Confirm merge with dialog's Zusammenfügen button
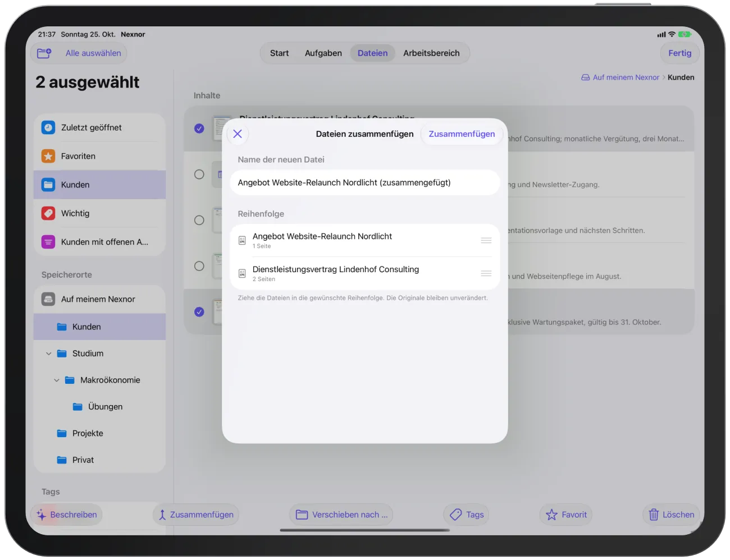This screenshot has width=730, height=560. pos(462,134)
